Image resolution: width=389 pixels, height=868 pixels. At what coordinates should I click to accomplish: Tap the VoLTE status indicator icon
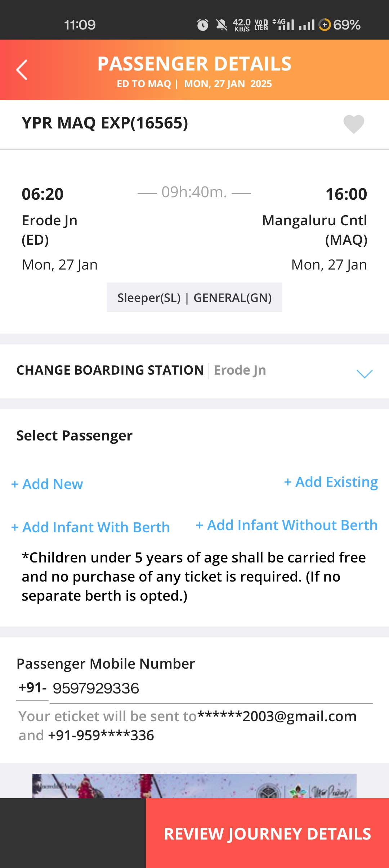(x=261, y=25)
